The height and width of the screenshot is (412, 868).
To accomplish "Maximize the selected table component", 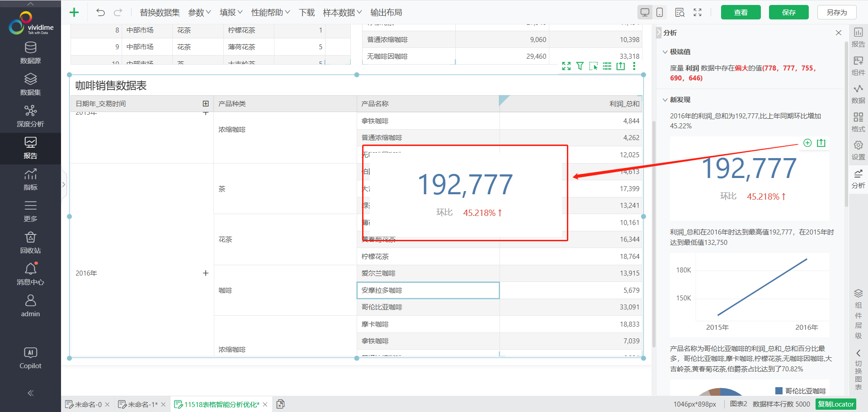I will 566,66.
